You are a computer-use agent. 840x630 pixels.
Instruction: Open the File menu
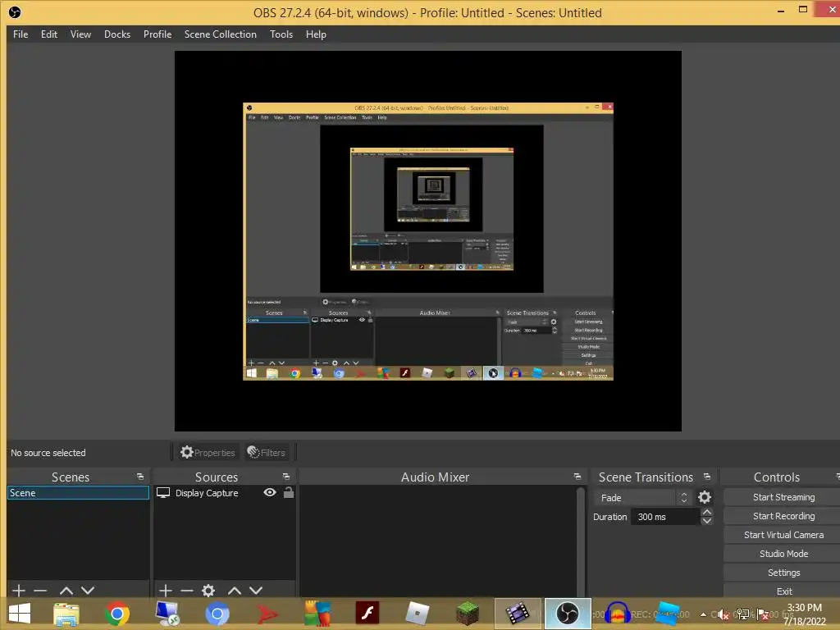point(21,34)
